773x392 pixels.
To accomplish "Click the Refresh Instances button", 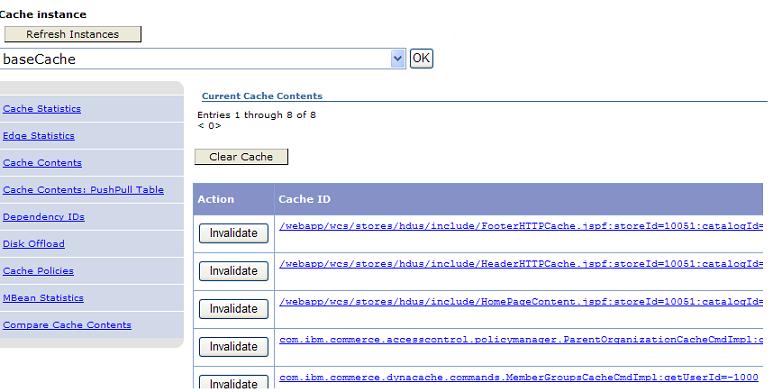I will point(73,34).
